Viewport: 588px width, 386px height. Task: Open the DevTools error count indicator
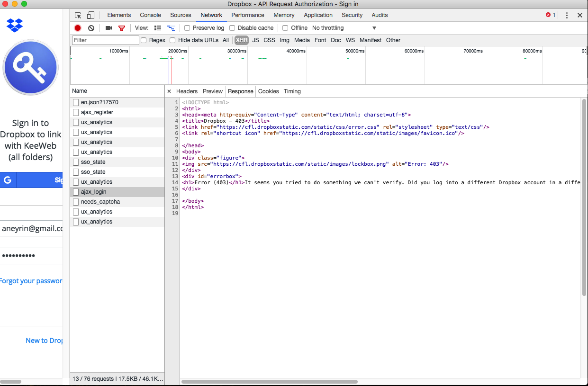(x=551, y=15)
